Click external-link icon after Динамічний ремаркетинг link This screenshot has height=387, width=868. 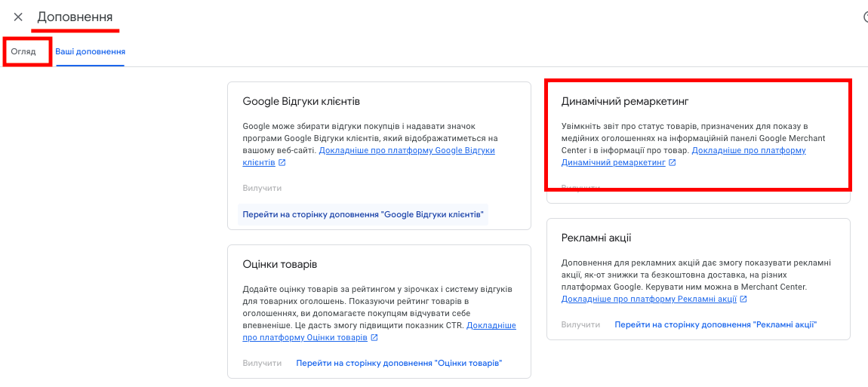click(672, 163)
